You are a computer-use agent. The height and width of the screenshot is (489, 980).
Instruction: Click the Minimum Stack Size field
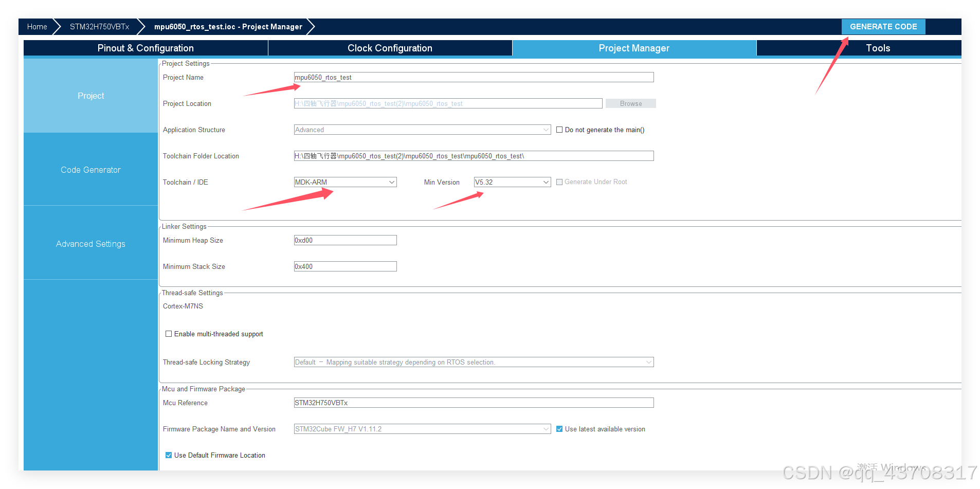coord(345,266)
